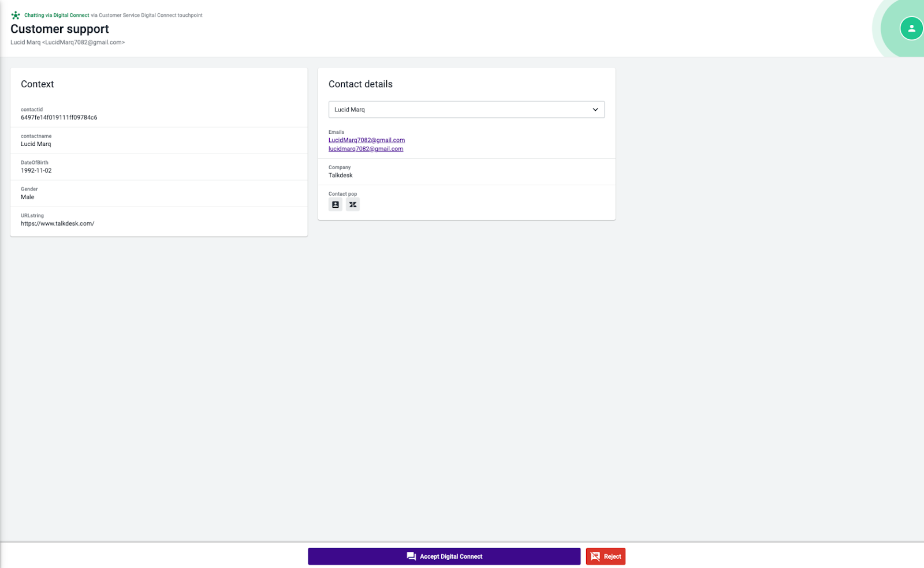
Task: Click the Talkdesk URL in the URLstring field
Action: (57, 223)
